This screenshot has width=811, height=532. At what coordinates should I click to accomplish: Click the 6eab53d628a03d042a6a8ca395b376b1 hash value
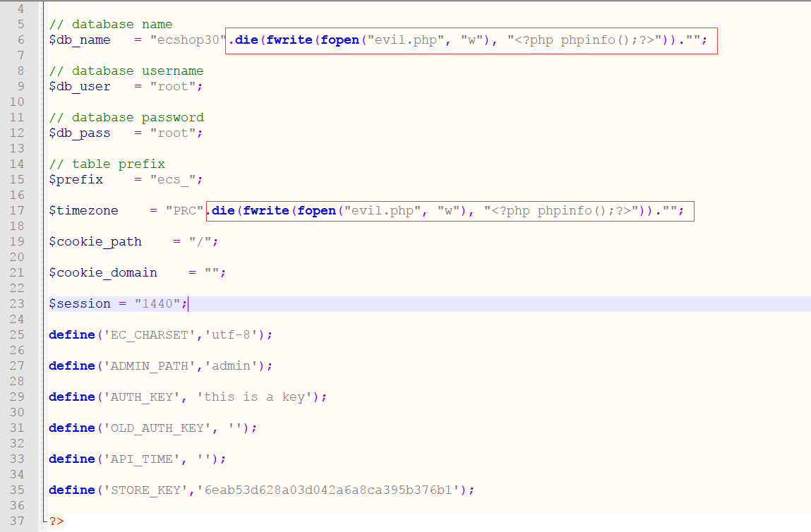(x=328, y=490)
